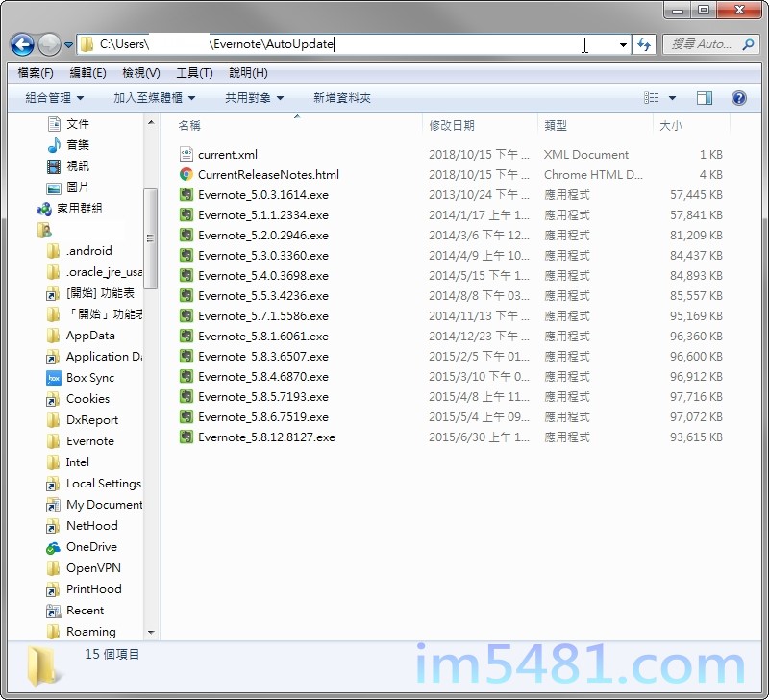The height and width of the screenshot is (700, 769).
Task: Toggle the preview pane on
Action: click(x=705, y=97)
